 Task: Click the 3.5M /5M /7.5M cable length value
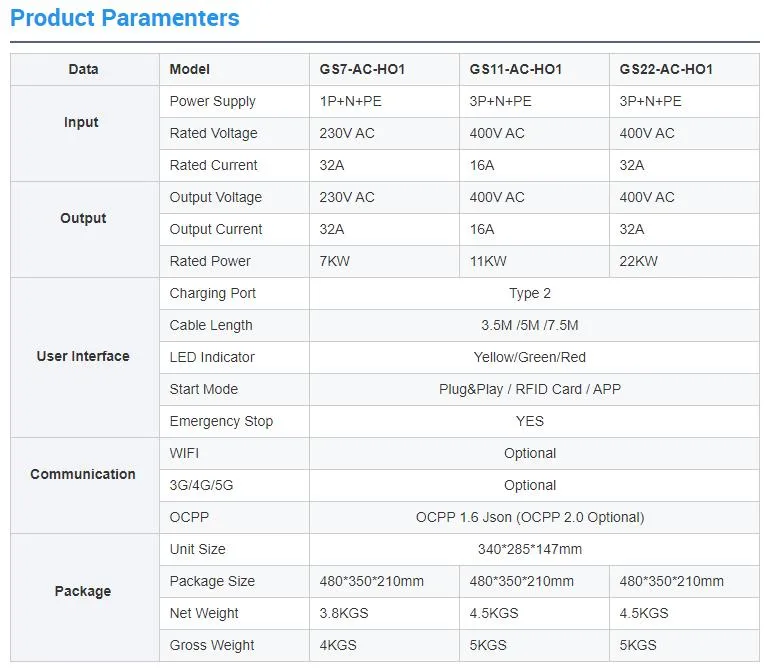coord(530,325)
